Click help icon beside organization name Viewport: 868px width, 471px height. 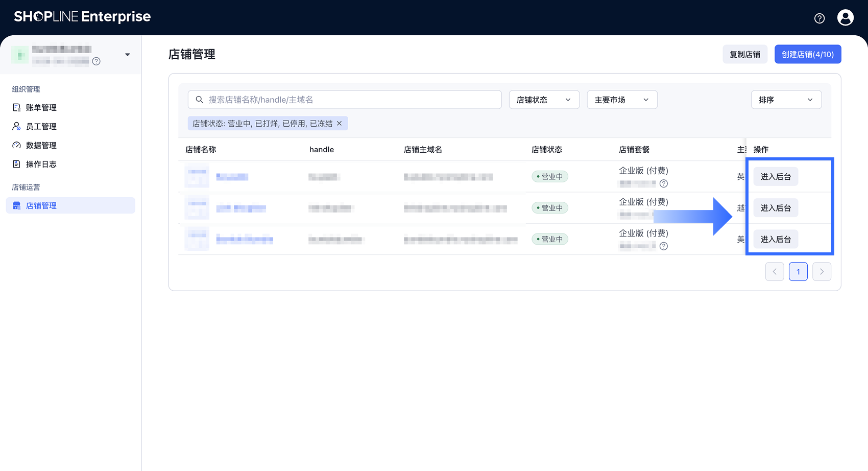pyautogui.click(x=96, y=61)
